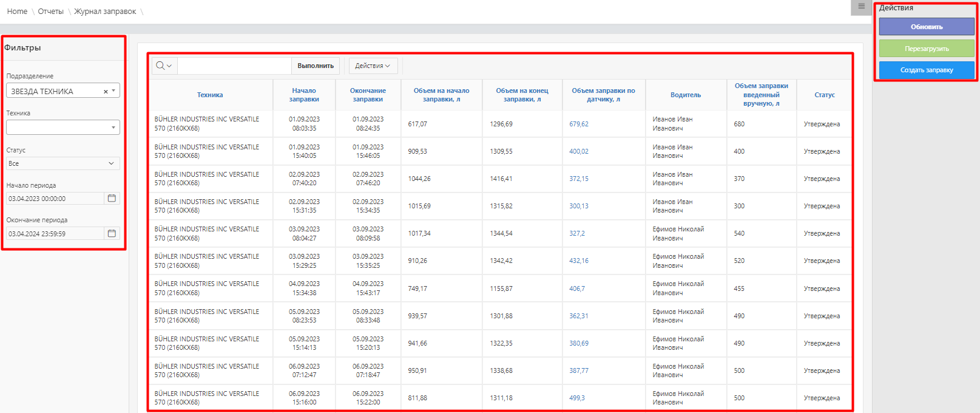Click the Водитель column header
The width and height of the screenshot is (980, 413).
point(685,95)
